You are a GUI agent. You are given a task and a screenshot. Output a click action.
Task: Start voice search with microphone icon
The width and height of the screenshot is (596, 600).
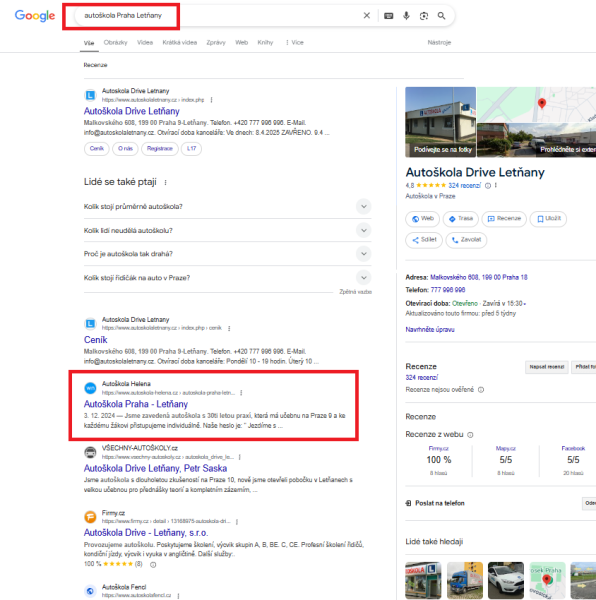tap(406, 16)
